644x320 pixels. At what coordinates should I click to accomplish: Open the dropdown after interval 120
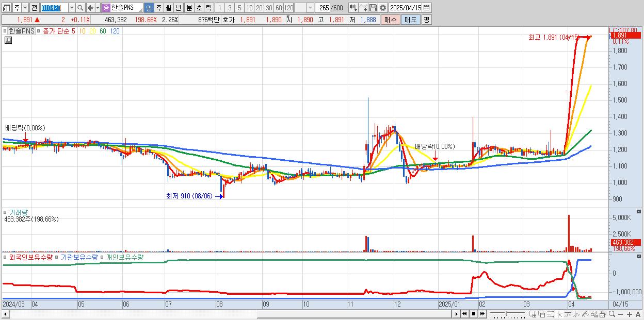pyautogui.click(x=311, y=8)
